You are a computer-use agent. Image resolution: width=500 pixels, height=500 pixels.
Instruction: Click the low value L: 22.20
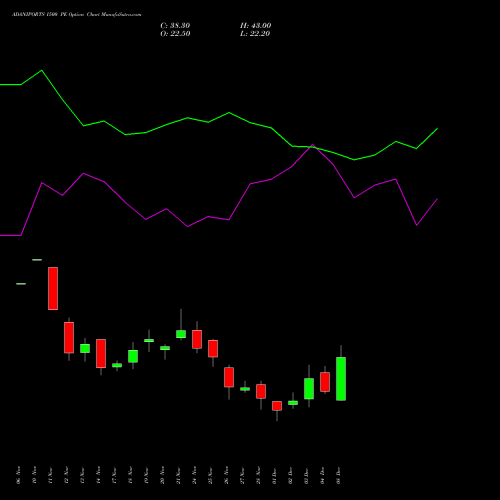point(255,34)
